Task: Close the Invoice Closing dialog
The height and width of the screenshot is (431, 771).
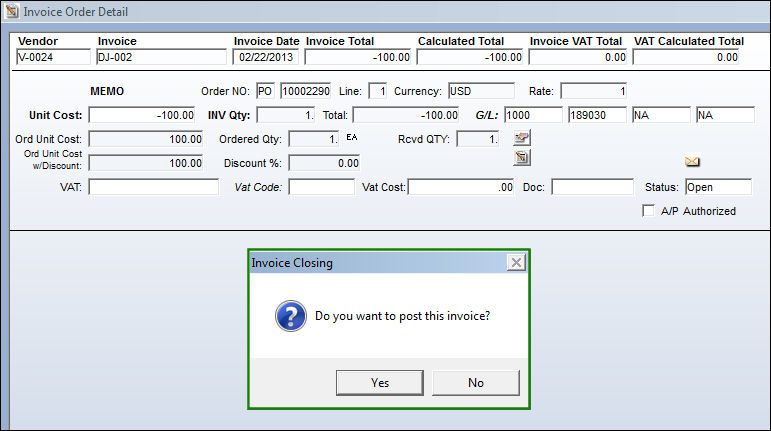Action: click(516, 262)
